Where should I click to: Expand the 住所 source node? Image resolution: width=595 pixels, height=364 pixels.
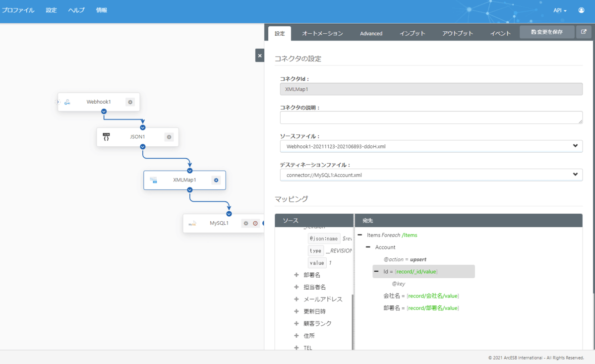point(297,336)
